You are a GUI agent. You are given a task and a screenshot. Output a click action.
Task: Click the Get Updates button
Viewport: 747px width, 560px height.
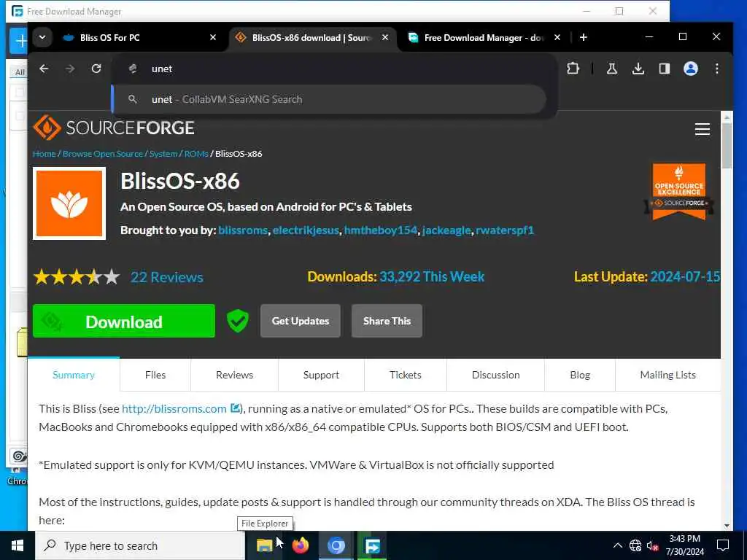click(x=301, y=321)
